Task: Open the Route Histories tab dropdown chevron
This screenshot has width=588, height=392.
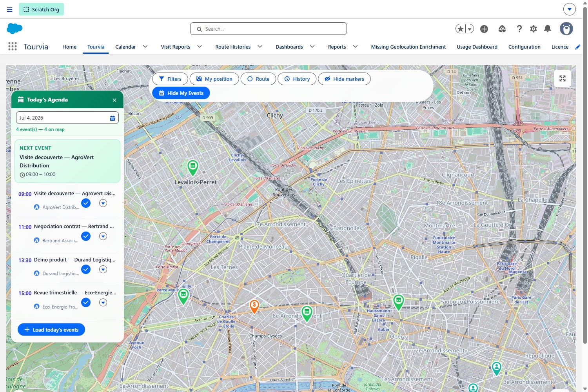Action: (x=260, y=47)
